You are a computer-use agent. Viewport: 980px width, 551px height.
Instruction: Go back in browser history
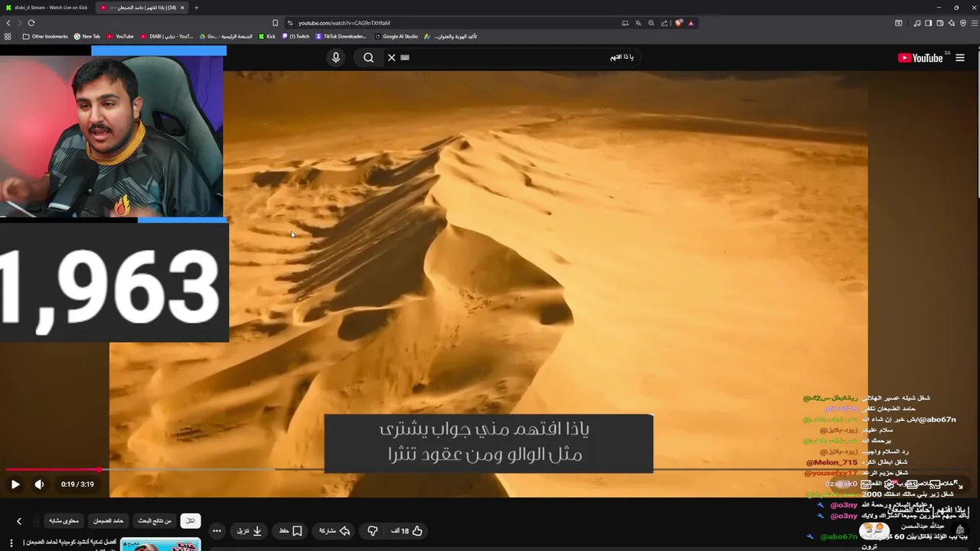pos(8,23)
